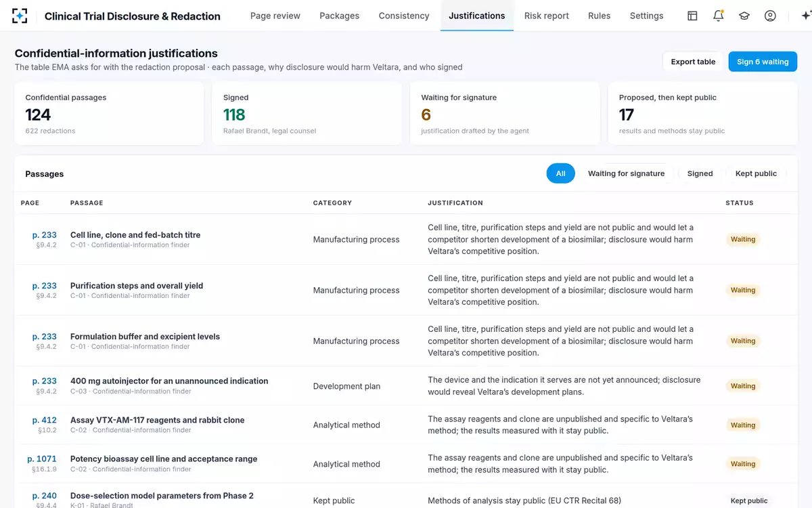This screenshot has width=812, height=508.
Task: Click the Kept public status badge
Action: pyautogui.click(x=749, y=501)
